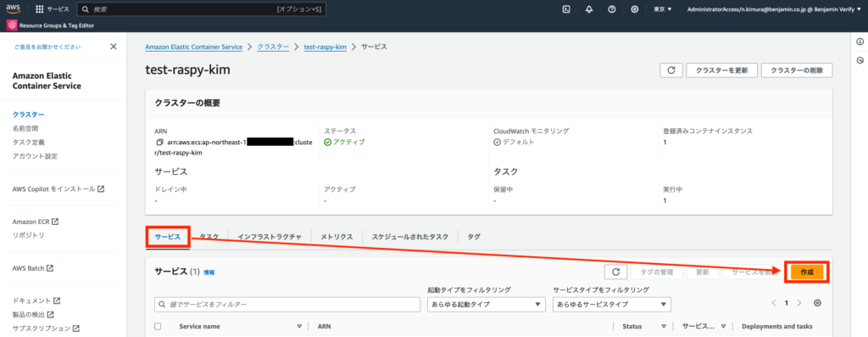Open notifications bell icon

click(589, 9)
